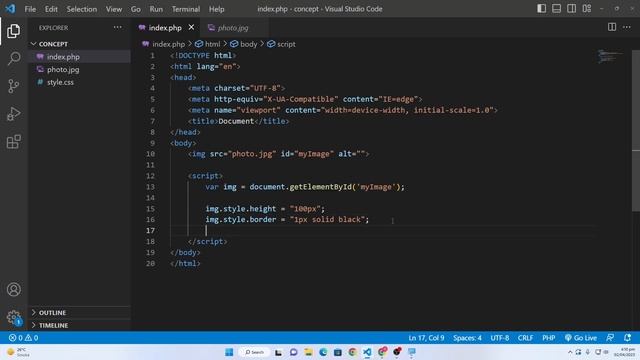This screenshot has width=640, height=360.
Task: Open the Selection menu
Action: pos(82,9)
